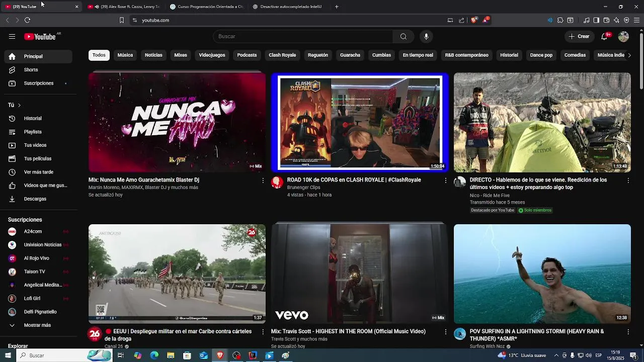Open Ver más tarde in the sidebar
The height and width of the screenshot is (362, 644).
(38, 172)
